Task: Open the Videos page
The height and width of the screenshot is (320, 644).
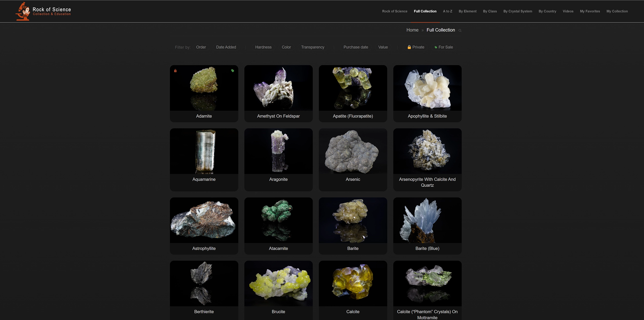Action: [568, 11]
